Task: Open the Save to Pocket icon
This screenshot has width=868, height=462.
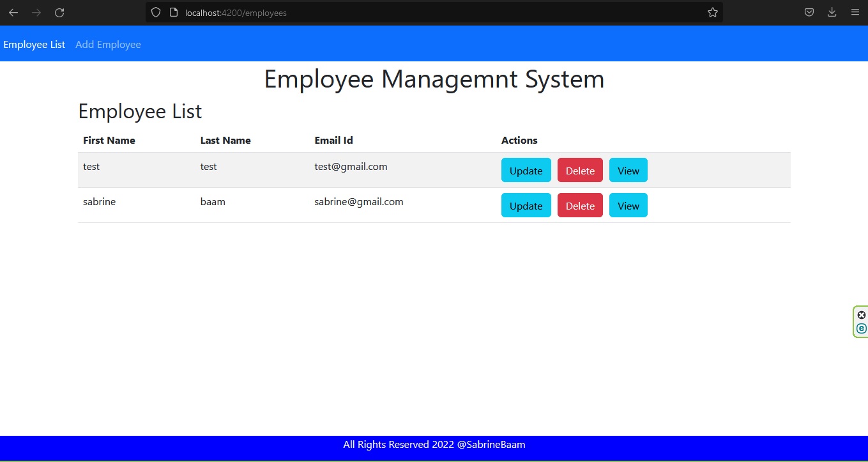Action: pos(809,13)
